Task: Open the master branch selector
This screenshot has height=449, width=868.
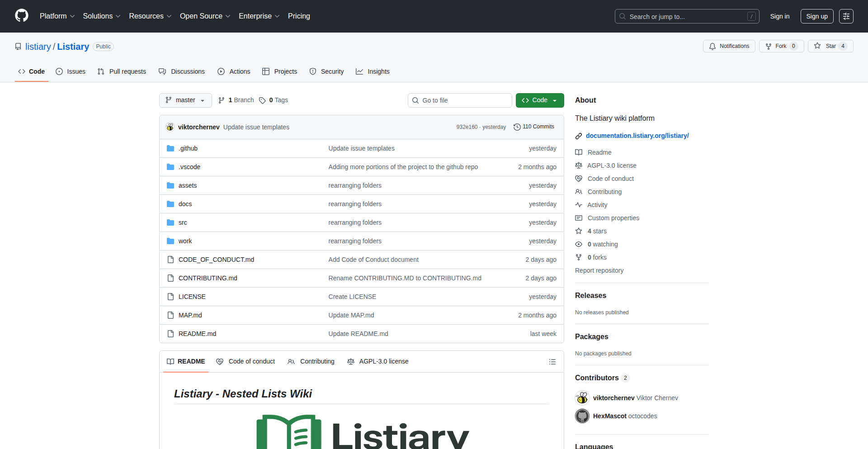Action: (185, 100)
